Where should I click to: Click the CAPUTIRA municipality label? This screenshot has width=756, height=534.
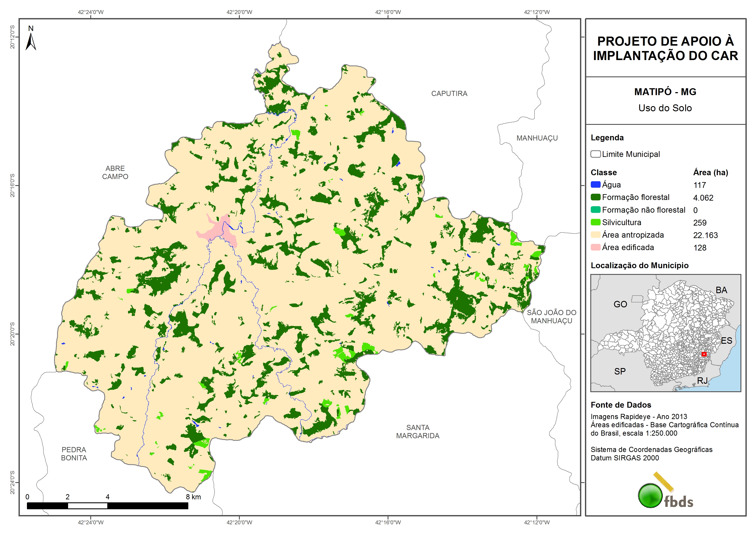449,93
